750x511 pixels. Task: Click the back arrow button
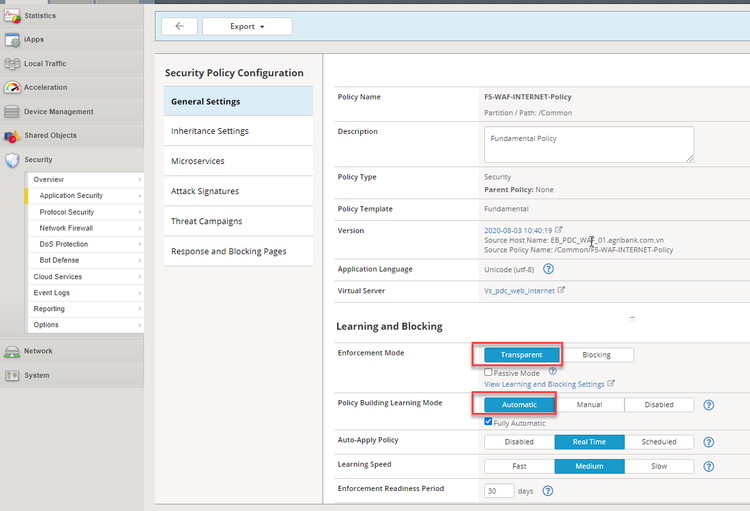179,27
